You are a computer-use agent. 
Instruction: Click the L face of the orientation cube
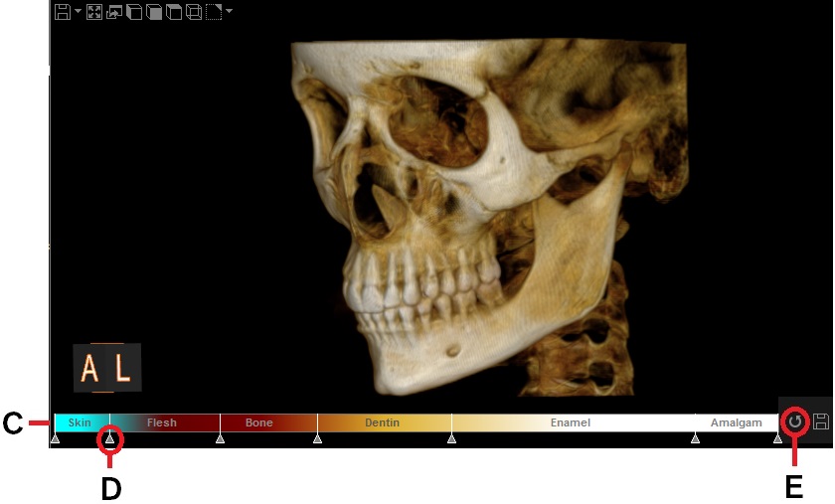124,368
